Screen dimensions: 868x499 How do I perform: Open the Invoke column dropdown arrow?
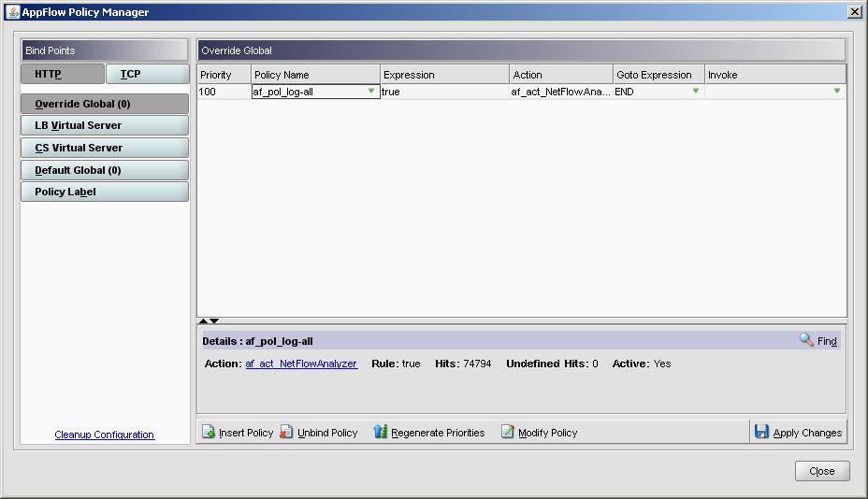pyautogui.click(x=837, y=91)
